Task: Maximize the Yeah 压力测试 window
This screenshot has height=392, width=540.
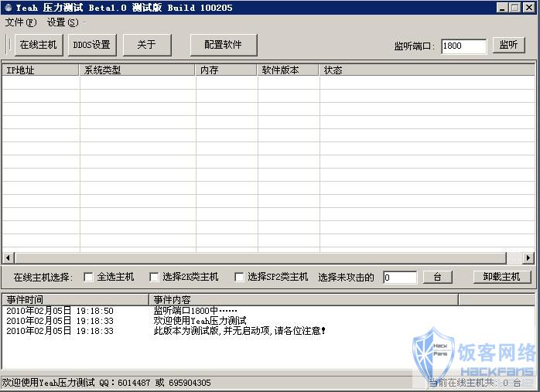Action: [515, 8]
